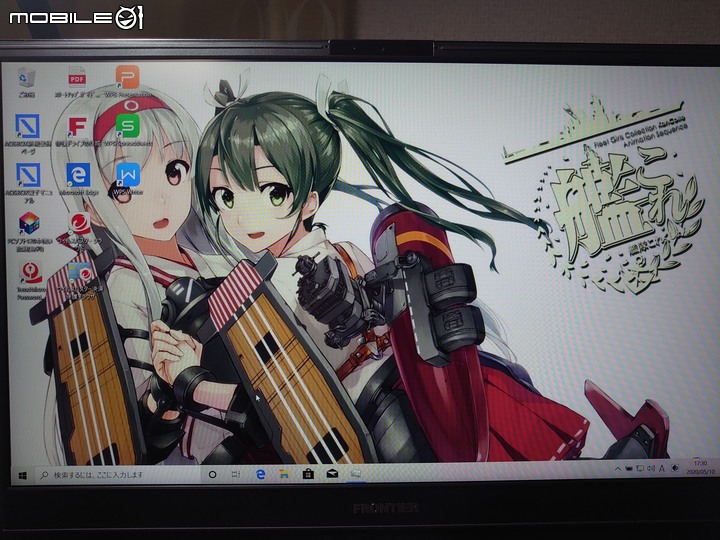This screenshot has width=720, height=540.
Task: Open the PDF startup guide document icon
Action: coord(77,82)
